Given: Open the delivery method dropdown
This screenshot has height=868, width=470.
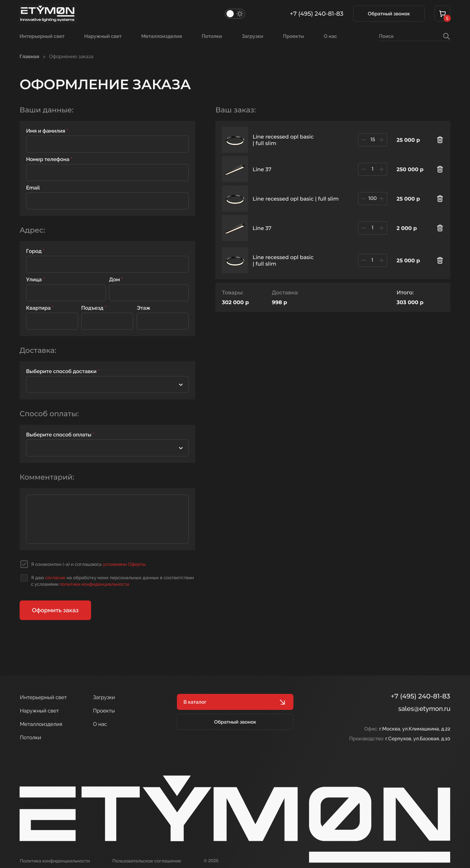Looking at the screenshot, I should point(107,385).
